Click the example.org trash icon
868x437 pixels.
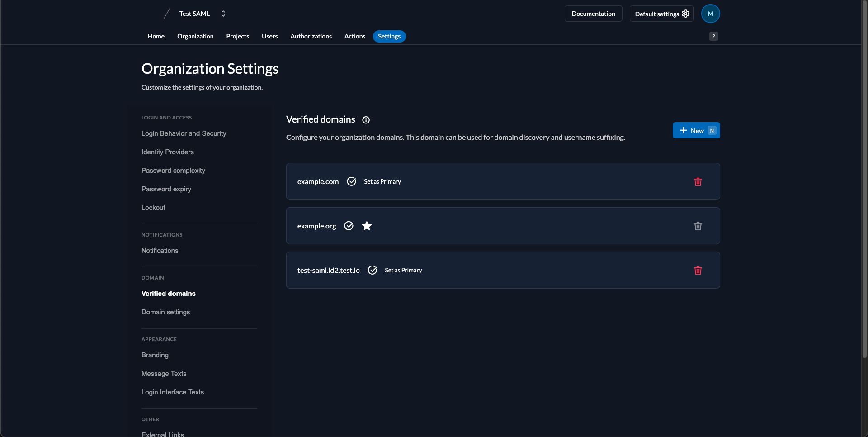coord(698,226)
